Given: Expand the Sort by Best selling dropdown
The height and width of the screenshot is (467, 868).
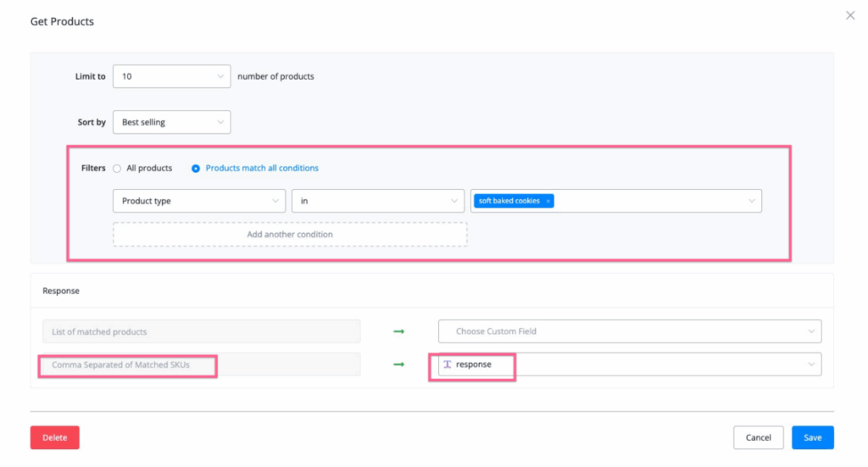Looking at the screenshot, I should 171,122.
